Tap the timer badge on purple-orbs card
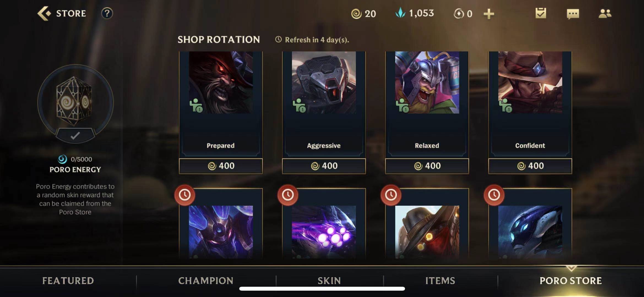644x297 pixels. coord(288,195)
